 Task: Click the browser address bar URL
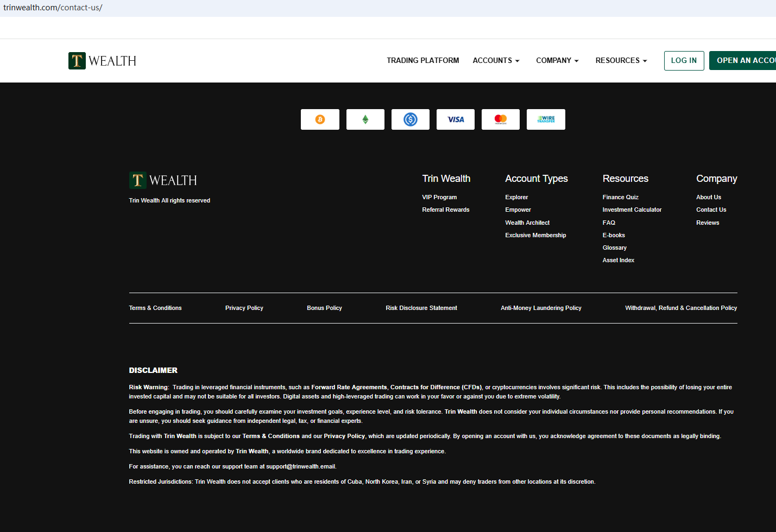(x=53, y=8)
